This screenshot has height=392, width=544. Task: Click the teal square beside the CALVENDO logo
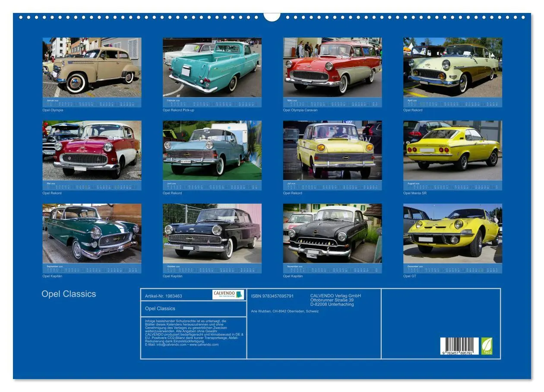[x=239, y=294]
